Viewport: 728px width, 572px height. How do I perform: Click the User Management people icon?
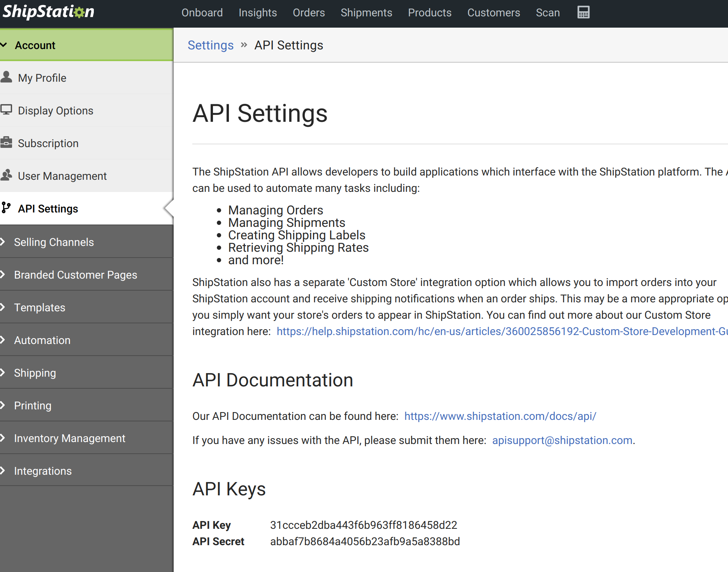tap(6, 175)
